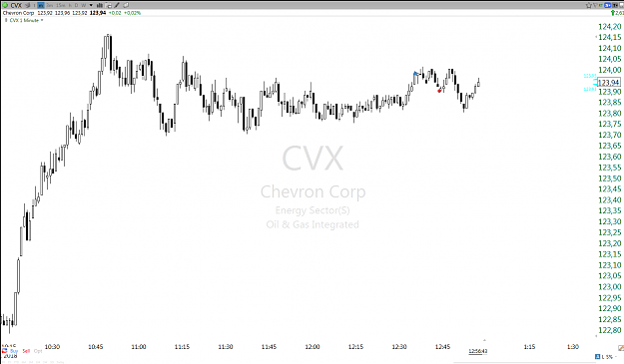
Task: Click the Chevron Corp company name text
Action: tap(18, 13)
